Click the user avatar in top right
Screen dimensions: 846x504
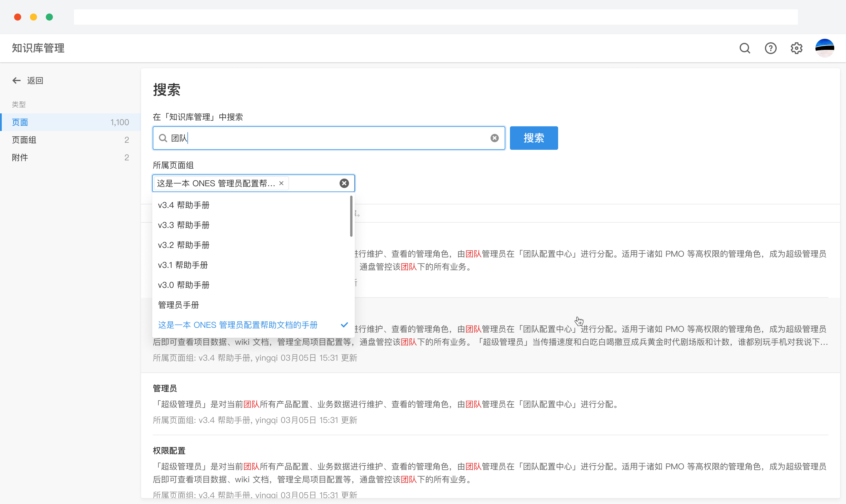pyautogui.click(x=824, y=48)
